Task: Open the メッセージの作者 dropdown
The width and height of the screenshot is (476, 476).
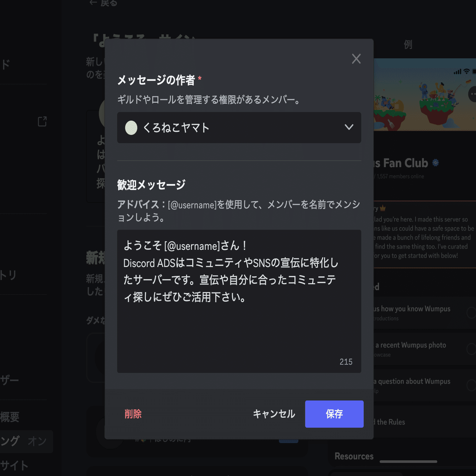Action: point(239,128)
